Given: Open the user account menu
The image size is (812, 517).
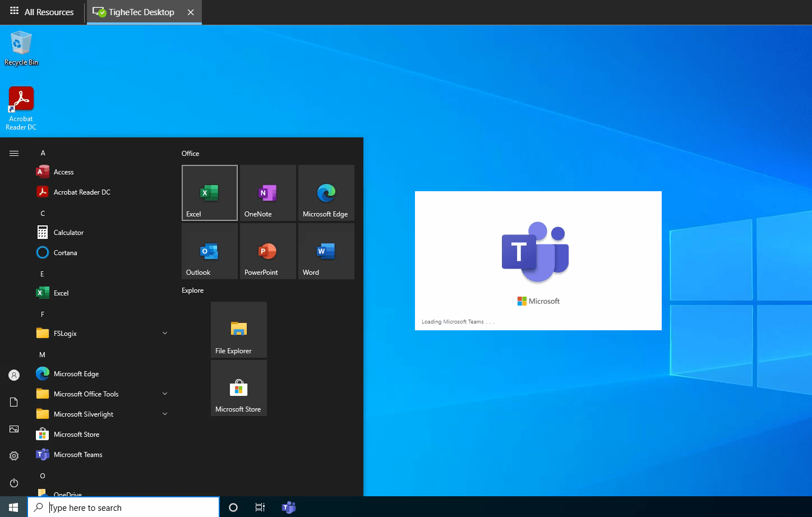Looking at the screenshot, I should (x=14, y=375).
